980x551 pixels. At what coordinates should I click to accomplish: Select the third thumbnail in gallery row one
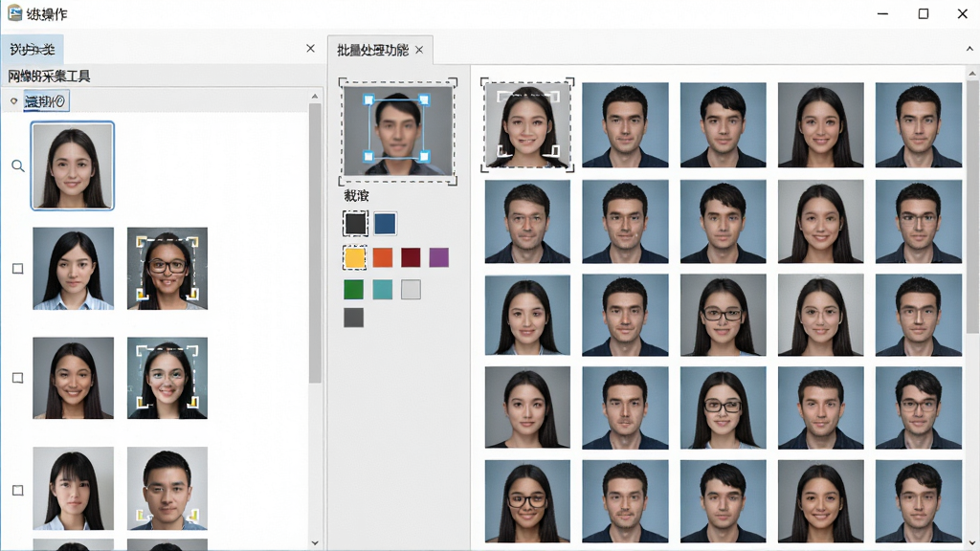[724, 125]
